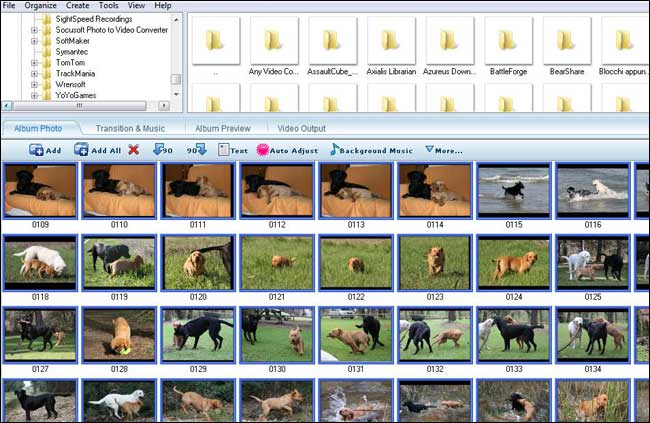Expand the Wrensoft tree node
The width and height of the screenshot is (650, 423).
pyautogui.click(x=34, y=84)
